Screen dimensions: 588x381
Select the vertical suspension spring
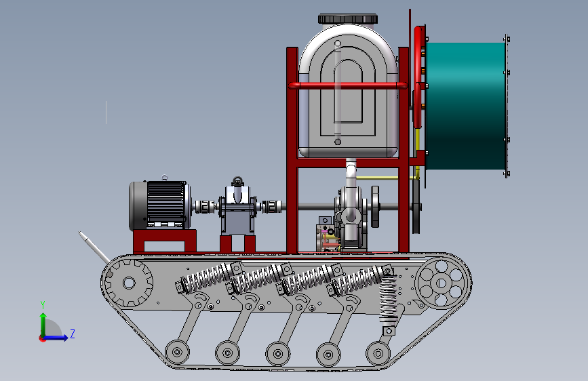[389, 299]
